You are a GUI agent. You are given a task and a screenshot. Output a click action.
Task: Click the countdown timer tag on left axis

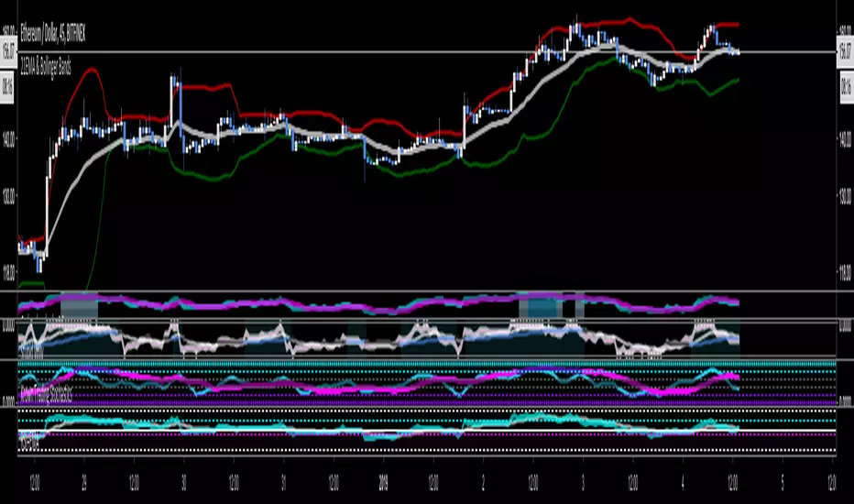7,86
